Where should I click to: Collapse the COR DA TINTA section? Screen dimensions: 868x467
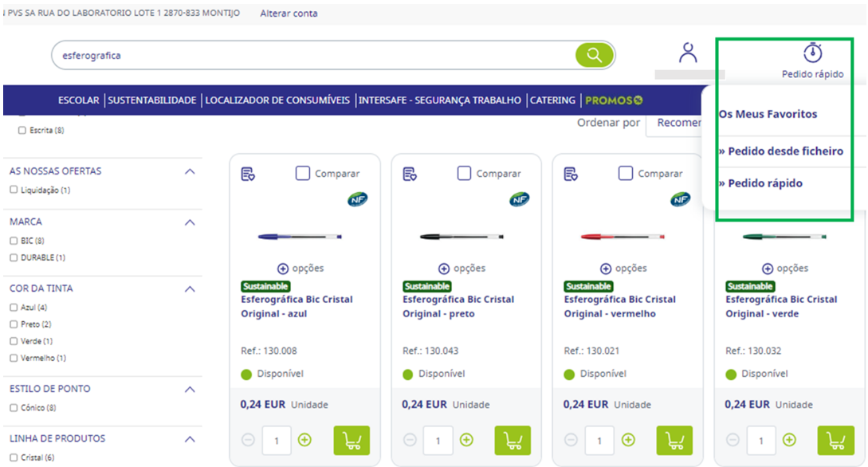pos(190,288)
